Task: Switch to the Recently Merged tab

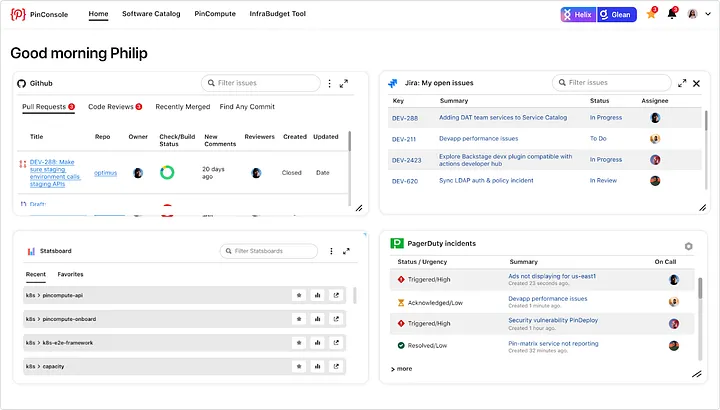Action: pos(182,107)
